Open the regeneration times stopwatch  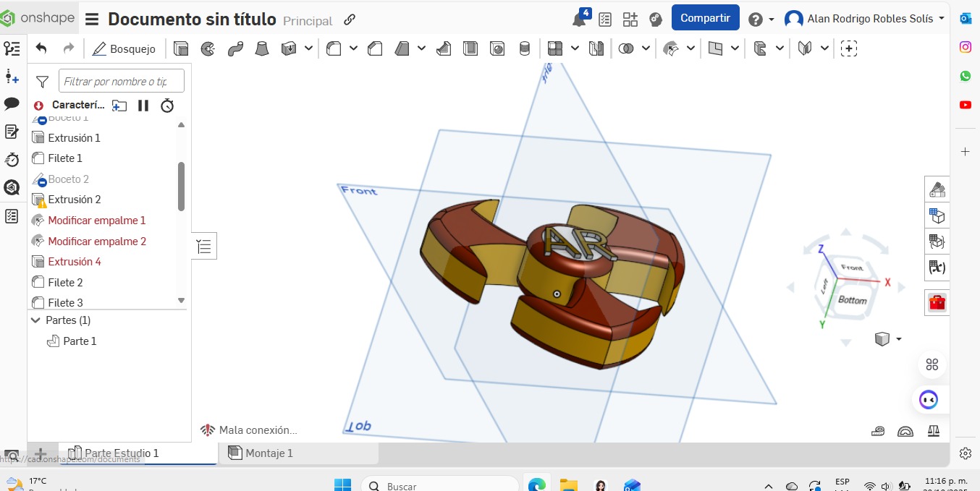167,106
